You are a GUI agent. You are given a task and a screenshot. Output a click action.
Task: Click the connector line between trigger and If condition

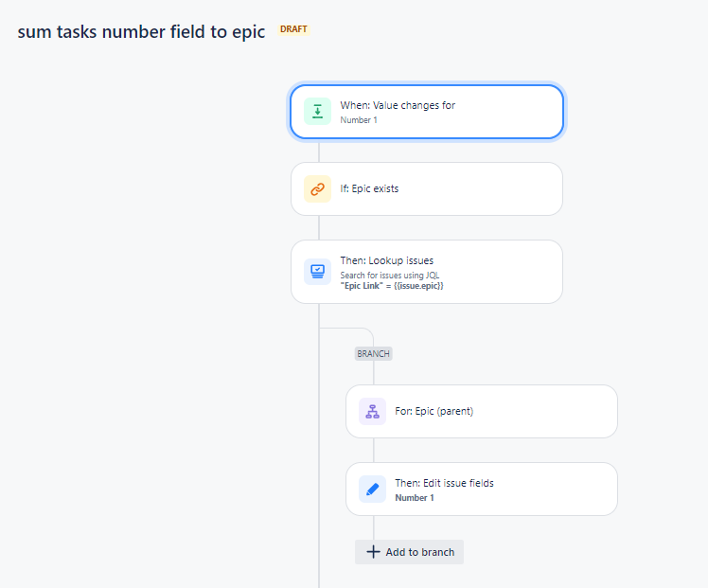tap(319, 151)
